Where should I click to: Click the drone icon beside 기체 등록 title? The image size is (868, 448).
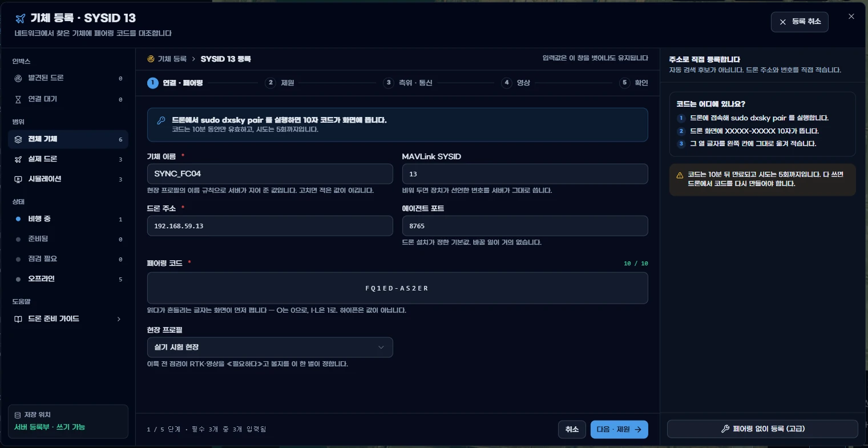coord(21,19)
